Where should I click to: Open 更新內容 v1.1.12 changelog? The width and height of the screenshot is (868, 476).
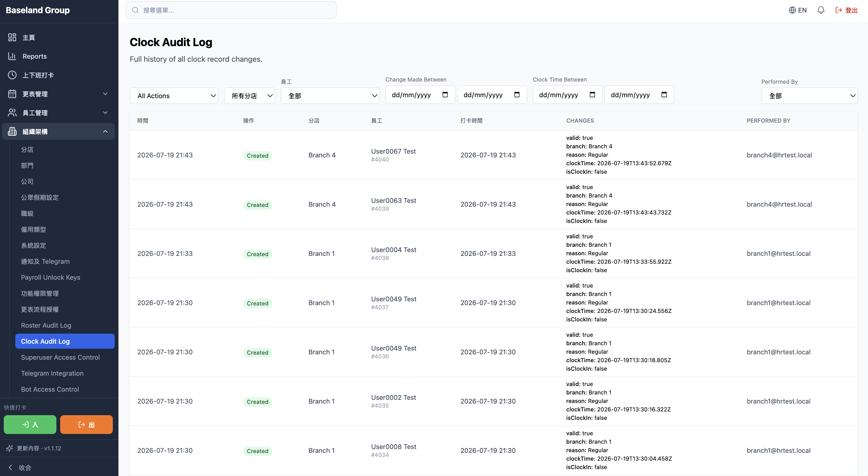(x=34, y=448)
